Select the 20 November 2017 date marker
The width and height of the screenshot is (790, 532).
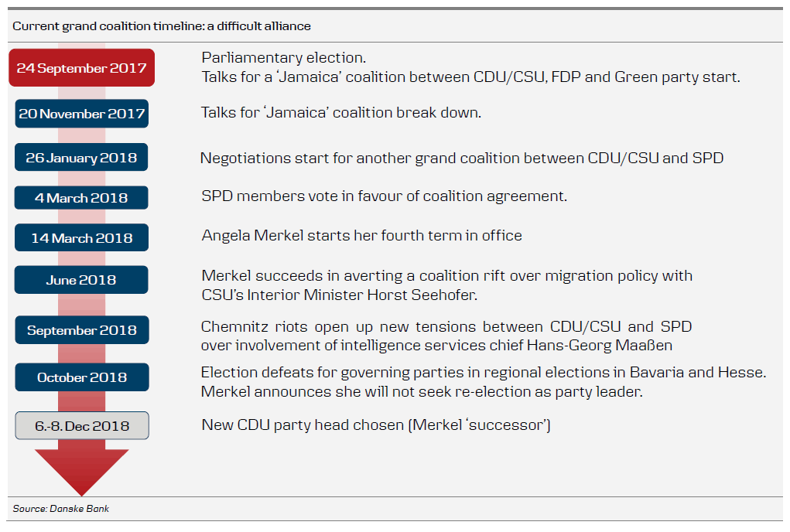81,114
